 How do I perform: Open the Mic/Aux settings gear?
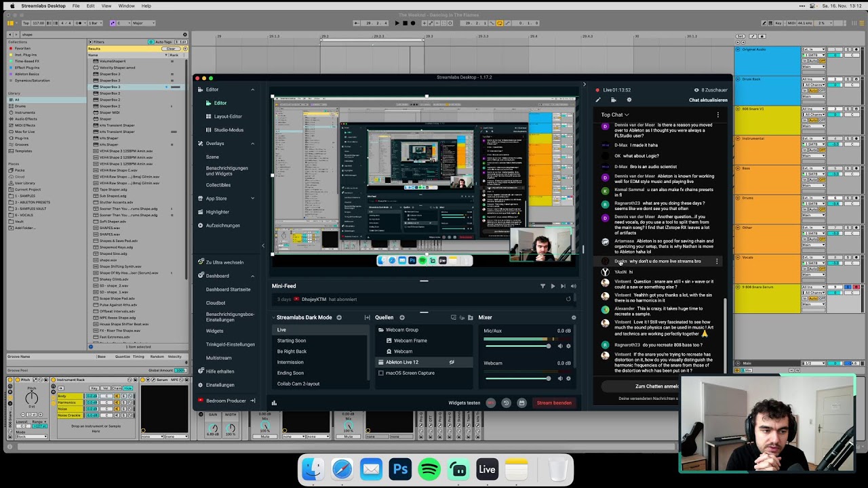(568, 346)
